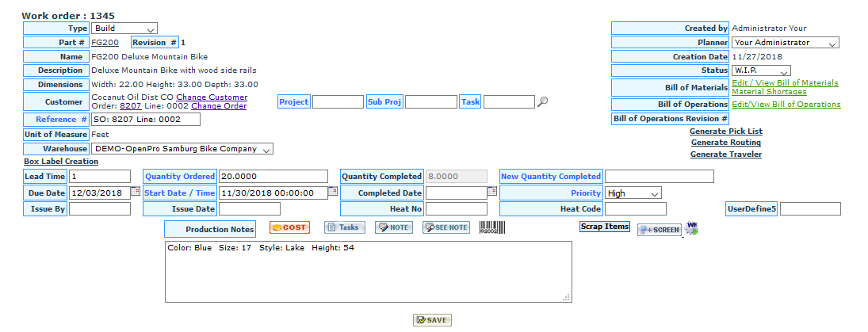Expand the Status dropdown showing W.I.P.

[761, 71]
